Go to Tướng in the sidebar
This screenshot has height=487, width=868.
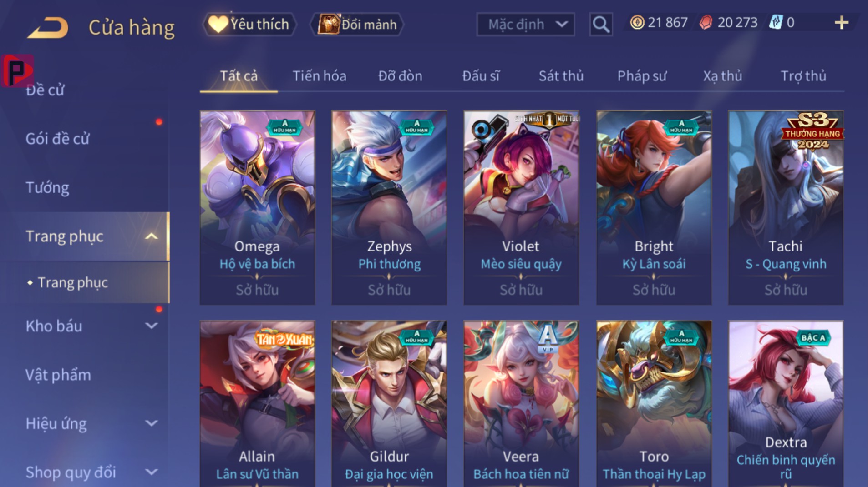pyautogui.click(x=47, y=187)
